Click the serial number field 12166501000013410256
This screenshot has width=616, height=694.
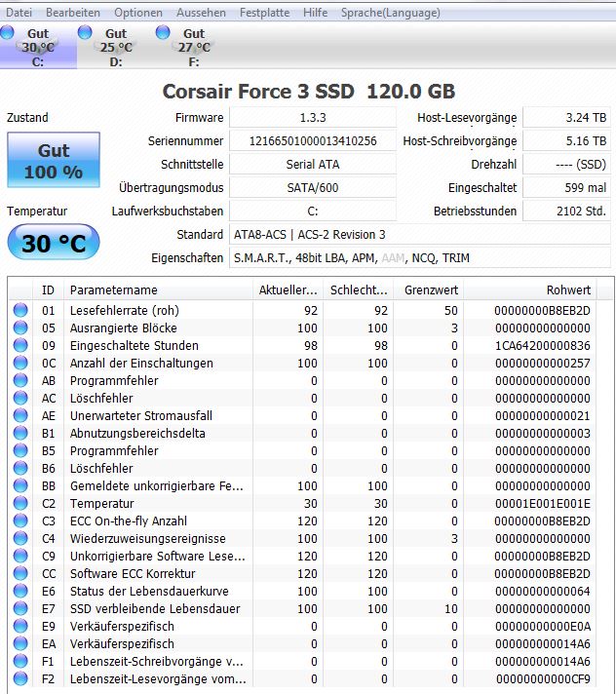point(313,141)
